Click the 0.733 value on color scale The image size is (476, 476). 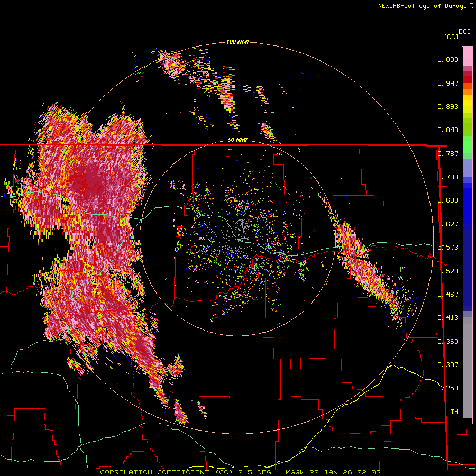[448, 177]
